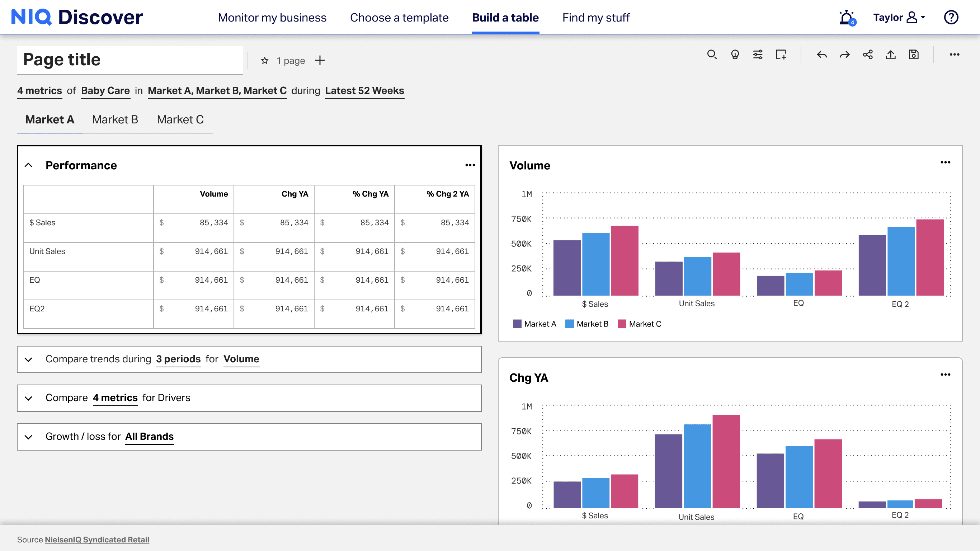Open the Taylor user account dropdown
Screen dimensions: 980x551
[899, 18]
